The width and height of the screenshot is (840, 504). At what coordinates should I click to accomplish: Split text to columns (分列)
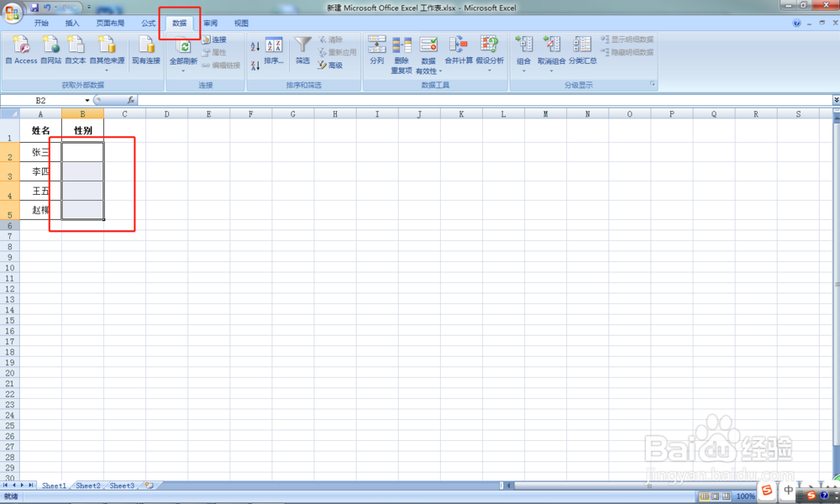click(377, 50)
